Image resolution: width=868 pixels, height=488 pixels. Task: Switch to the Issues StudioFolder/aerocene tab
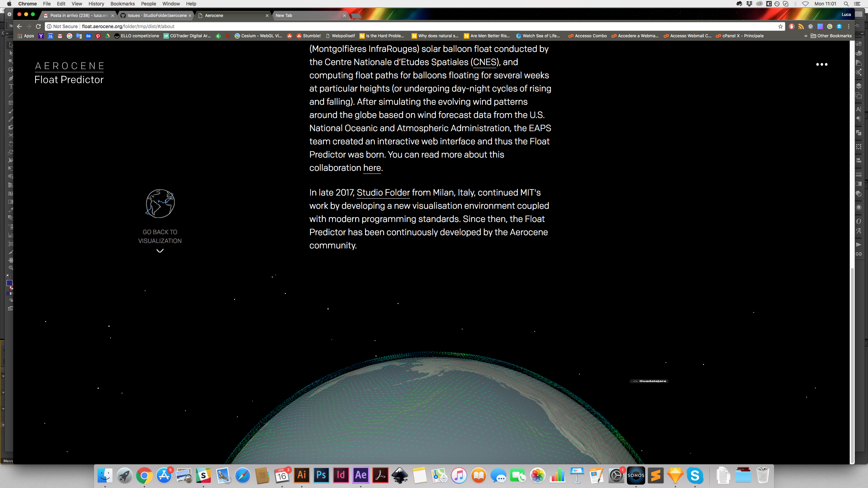tap(157, 16)
